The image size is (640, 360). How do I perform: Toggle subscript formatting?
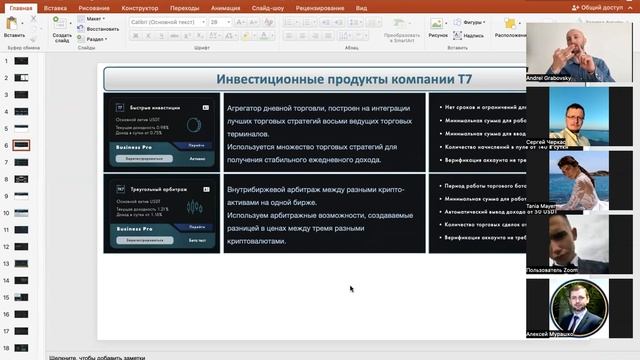point(200,36)
